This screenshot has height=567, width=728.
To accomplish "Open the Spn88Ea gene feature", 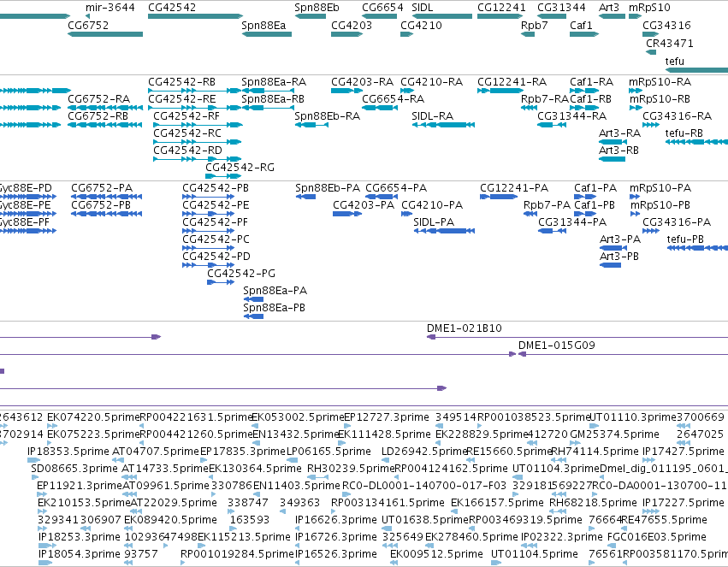I will tap(267, 34).
